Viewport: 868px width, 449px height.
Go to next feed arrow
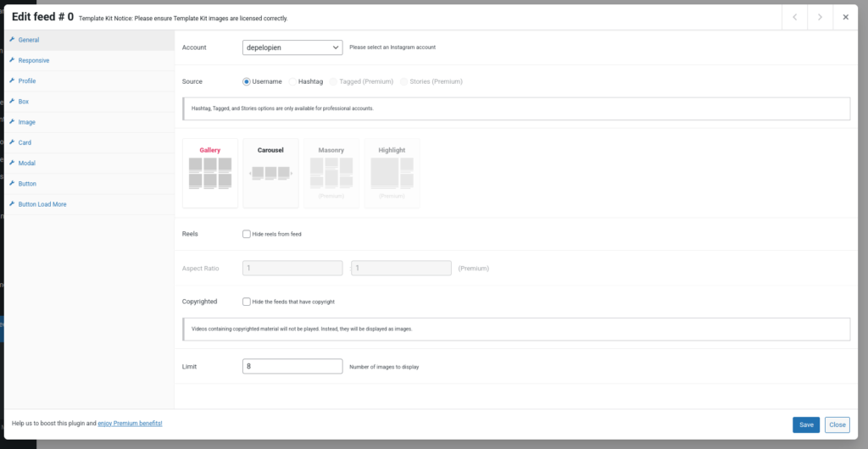pos(820,17)
